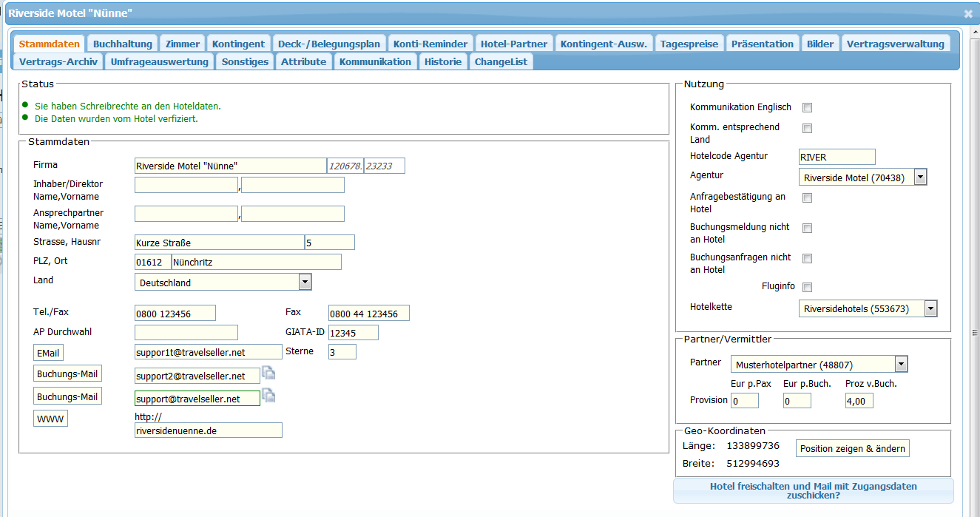Click into the GIATA-ID input field
Viewport: 980px width, 517px height.
click(x=353, y=333)
